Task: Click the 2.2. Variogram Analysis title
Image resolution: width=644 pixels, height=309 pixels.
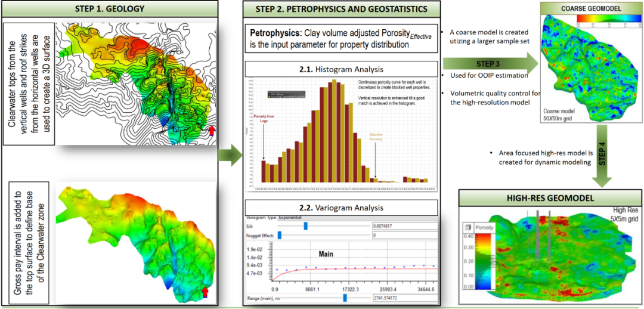Action: (x=342, y=207)
